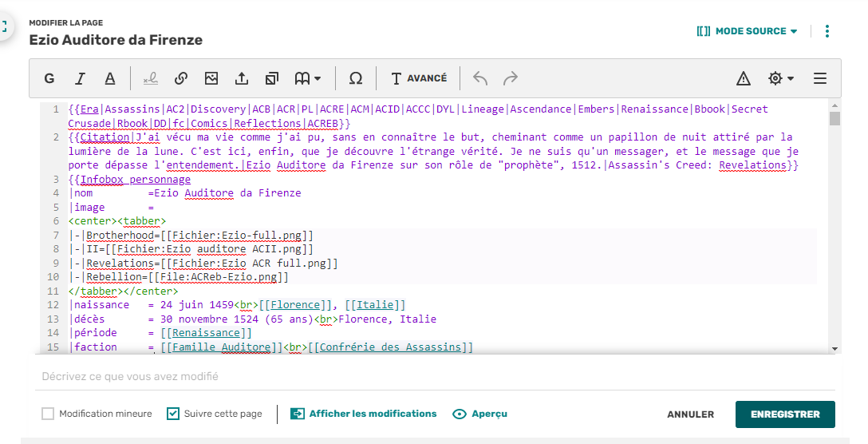Click '30 novembre 1524' on line 13
The image size is (868, 444).
[209, 319]
